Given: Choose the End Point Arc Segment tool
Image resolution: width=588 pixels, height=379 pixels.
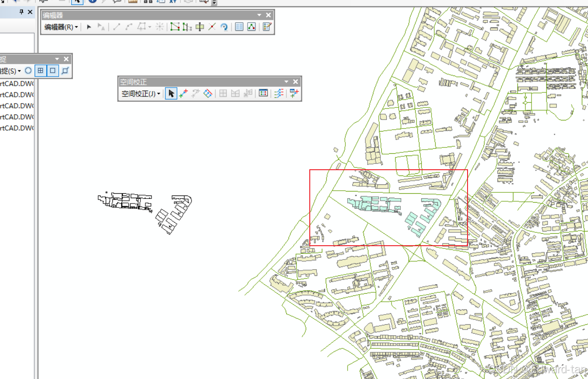Looking at the screenshot, I should (x=129, y=27).
